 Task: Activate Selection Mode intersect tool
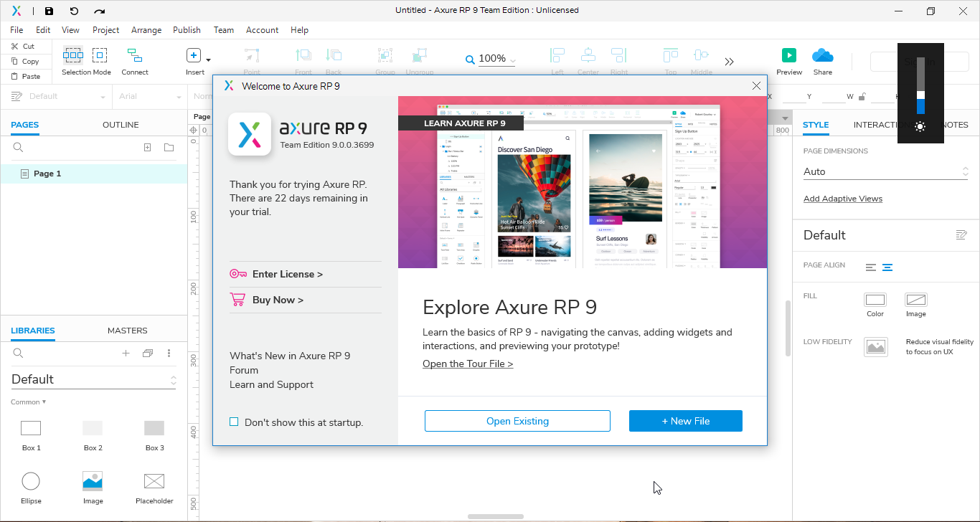pos(72,55)
